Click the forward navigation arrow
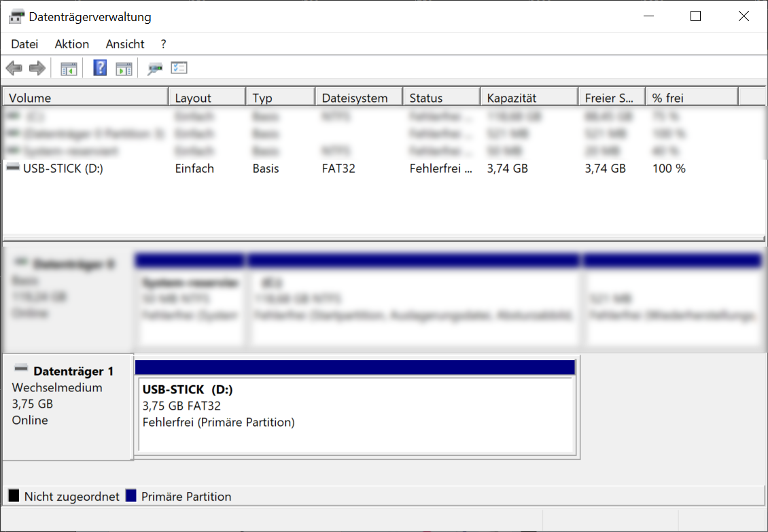Viewport: 768px width, 532px height. point(37,67)
